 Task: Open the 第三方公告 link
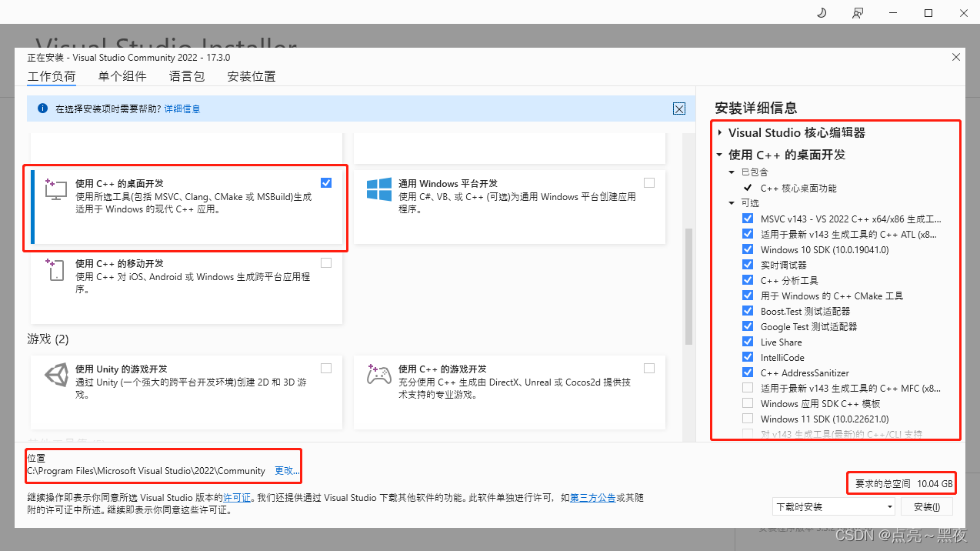[x=592, y=498]
